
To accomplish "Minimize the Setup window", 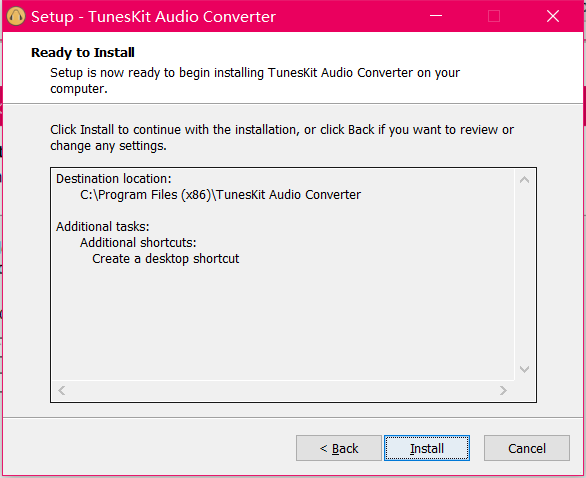I will [435, 16].
